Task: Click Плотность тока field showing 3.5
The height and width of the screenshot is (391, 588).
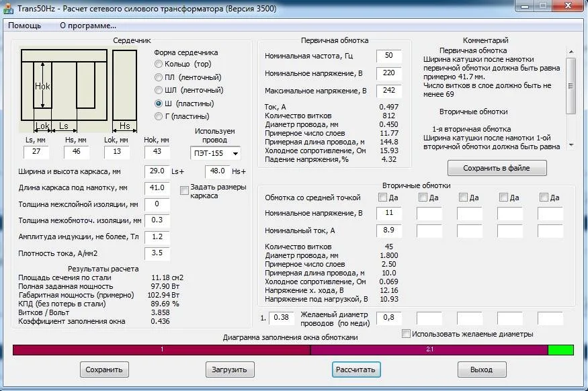Action: (x=157, y=253)
